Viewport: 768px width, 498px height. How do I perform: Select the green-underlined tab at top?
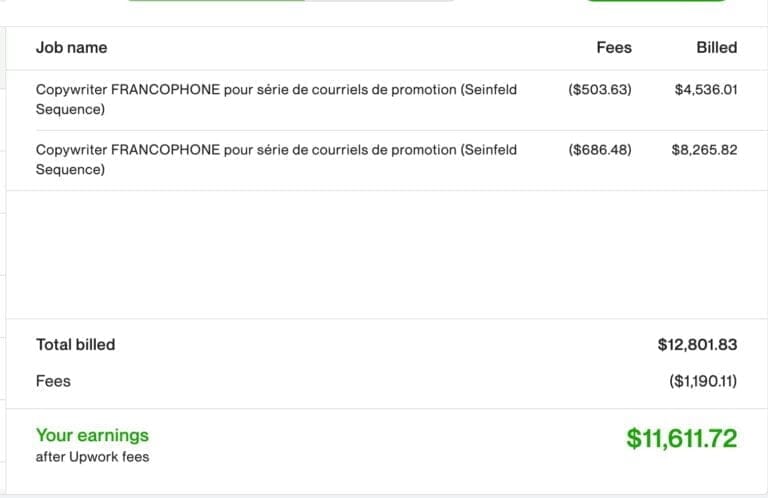216,1
